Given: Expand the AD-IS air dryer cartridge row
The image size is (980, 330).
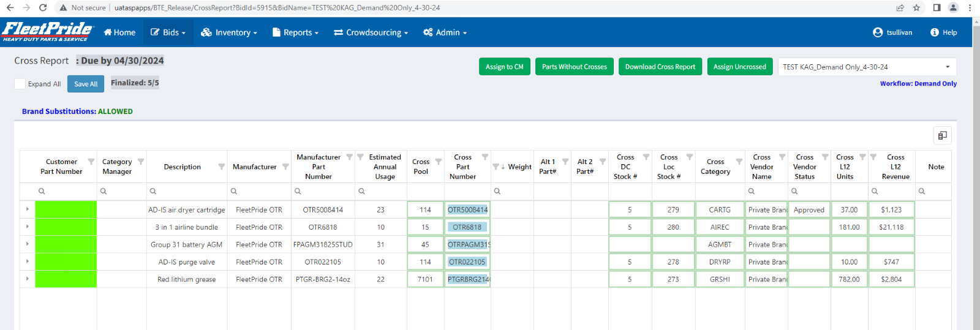Looking at the screenshot, I should coord(28,209).
